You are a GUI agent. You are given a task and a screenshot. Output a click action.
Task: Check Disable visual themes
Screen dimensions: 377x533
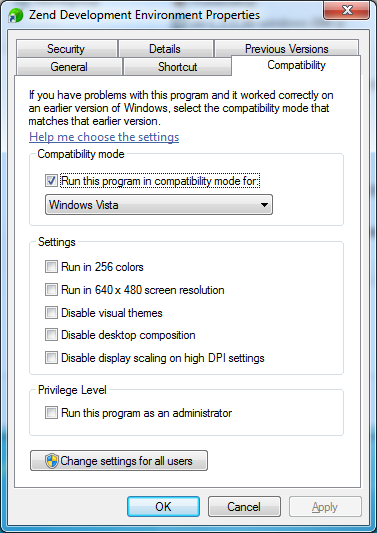51,312
